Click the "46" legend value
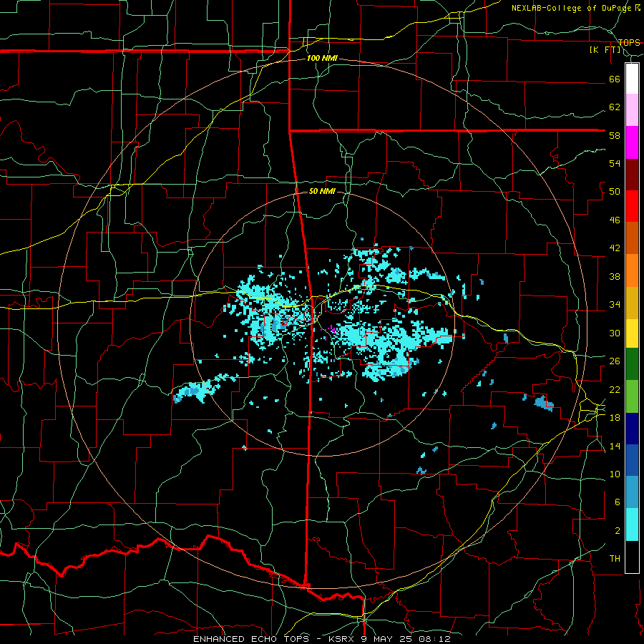This screenshot has height=644, width=644. click(x=615, y=220)
